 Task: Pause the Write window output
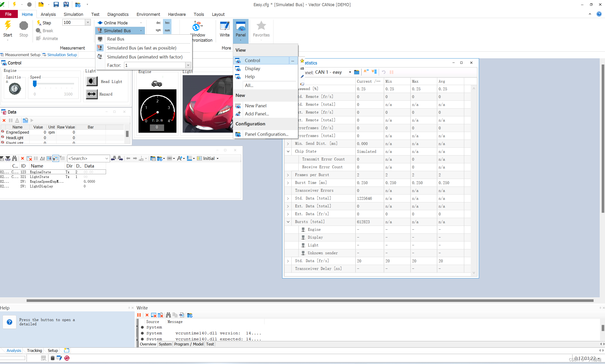click(139, 315)
